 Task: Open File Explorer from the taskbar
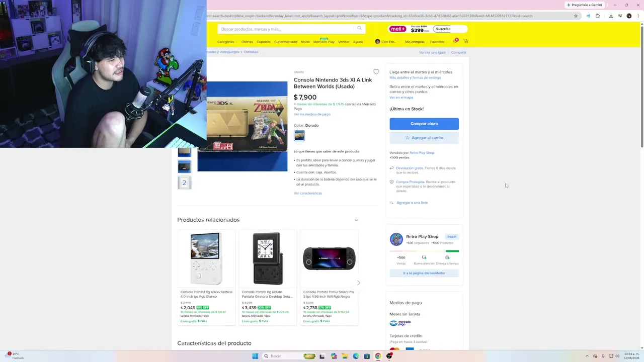(345, 356)
